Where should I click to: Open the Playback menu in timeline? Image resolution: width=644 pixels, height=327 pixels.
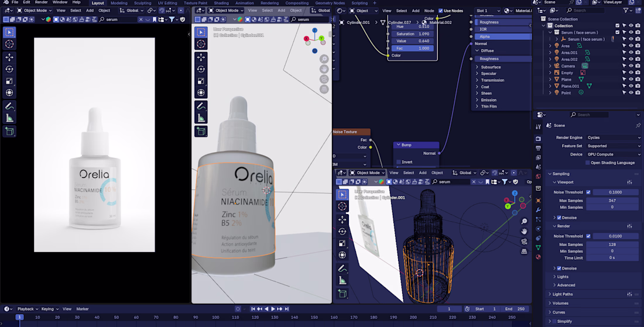28,309
